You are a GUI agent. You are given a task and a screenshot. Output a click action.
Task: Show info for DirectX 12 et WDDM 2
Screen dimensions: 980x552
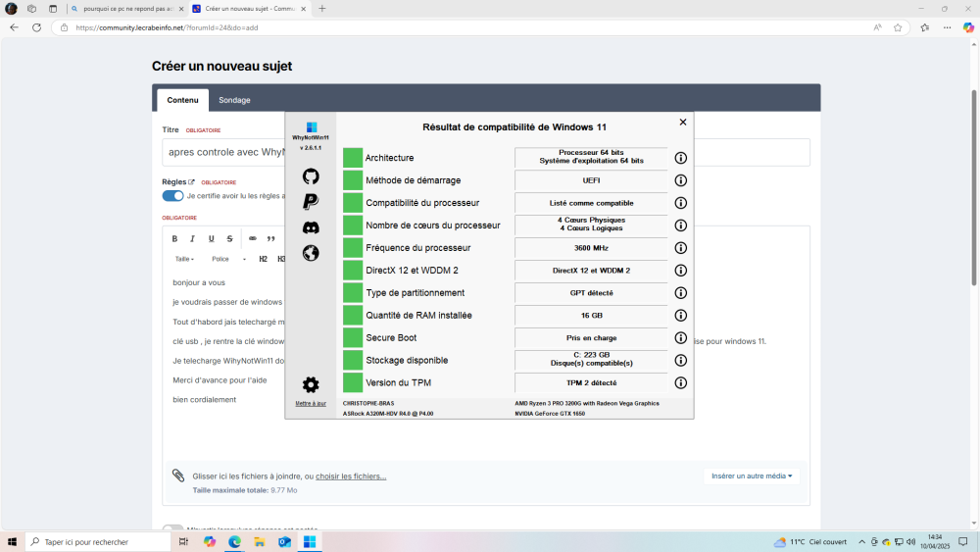point(681,270)
